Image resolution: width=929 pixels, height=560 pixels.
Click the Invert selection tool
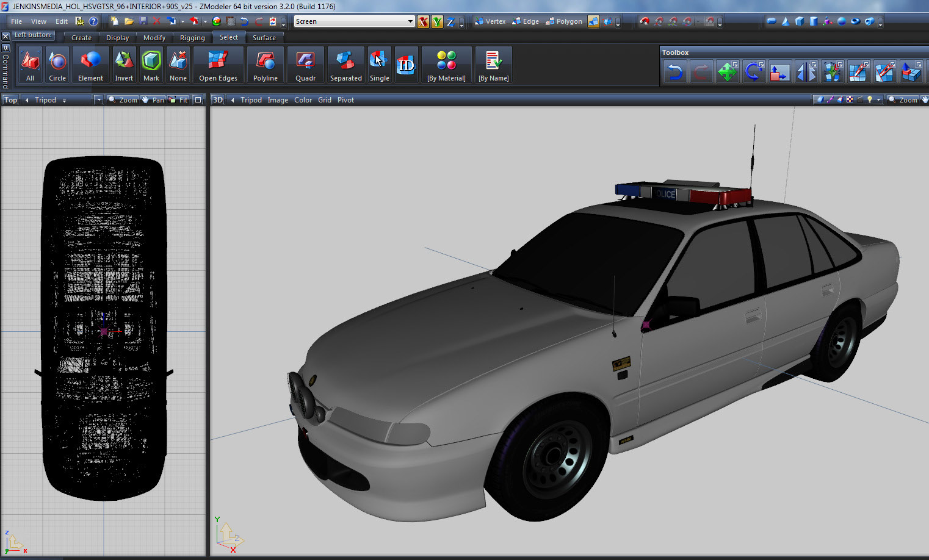click(x=124, y=65)
